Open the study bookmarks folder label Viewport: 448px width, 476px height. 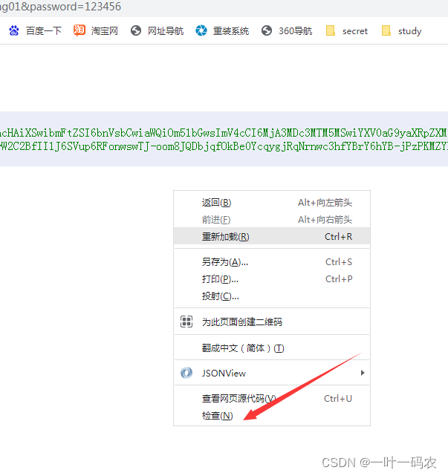coord(409,32)
